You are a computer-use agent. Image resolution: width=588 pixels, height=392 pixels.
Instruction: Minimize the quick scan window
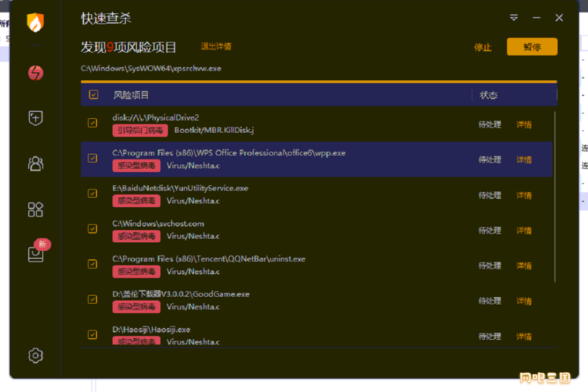[537, 18]
